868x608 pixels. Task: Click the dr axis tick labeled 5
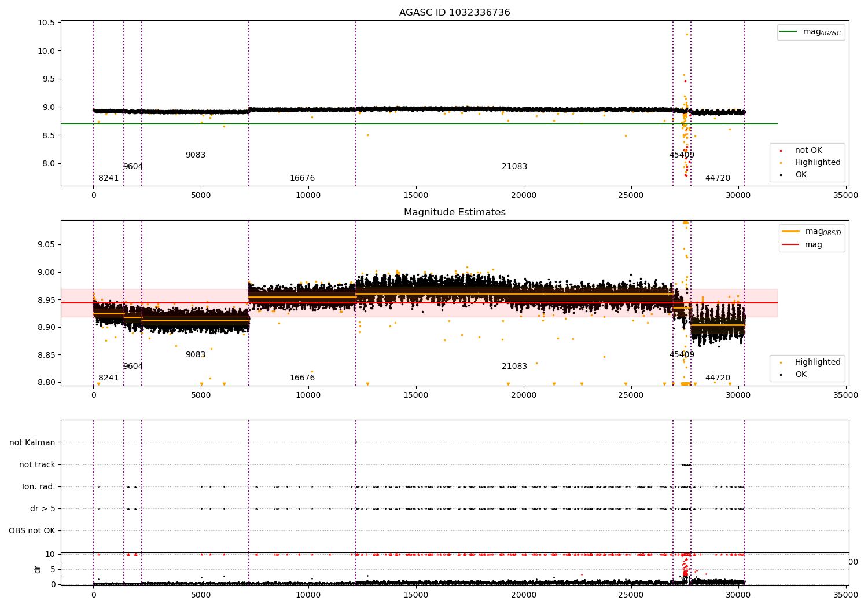click(53, 570)
